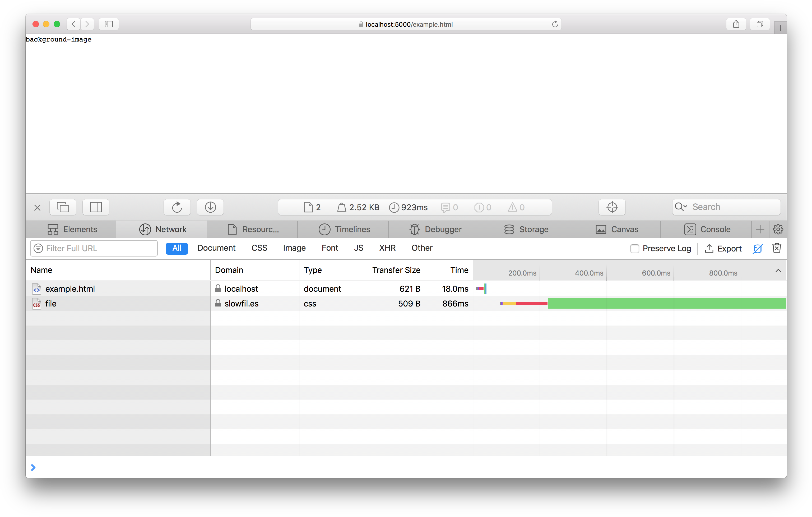
Task: Open inspector settings gear tab
Action: 778,229
